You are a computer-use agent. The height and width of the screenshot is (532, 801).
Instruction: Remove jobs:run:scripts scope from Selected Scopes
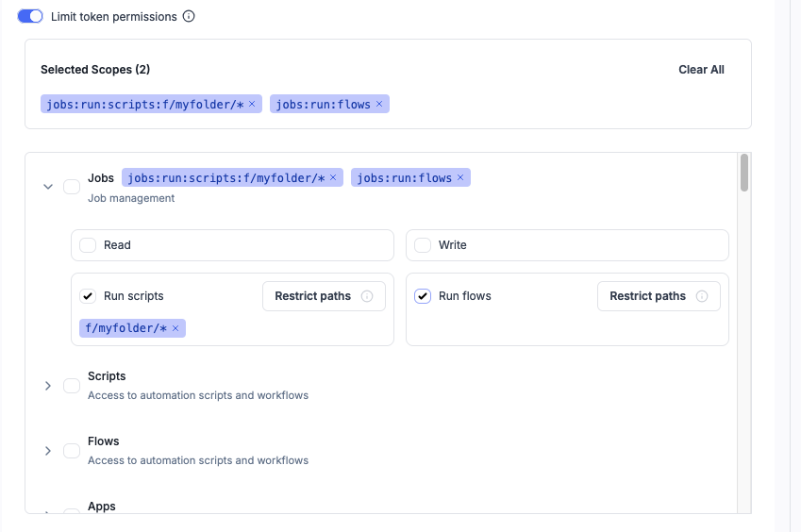click(252, 104)
